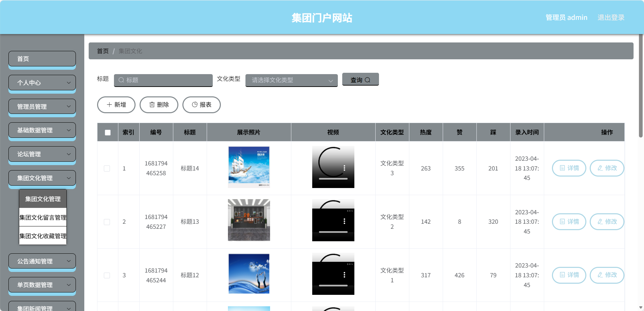644x311 pixels.
Task: Open video options menu for 标题14
Action: click(344, 168)
